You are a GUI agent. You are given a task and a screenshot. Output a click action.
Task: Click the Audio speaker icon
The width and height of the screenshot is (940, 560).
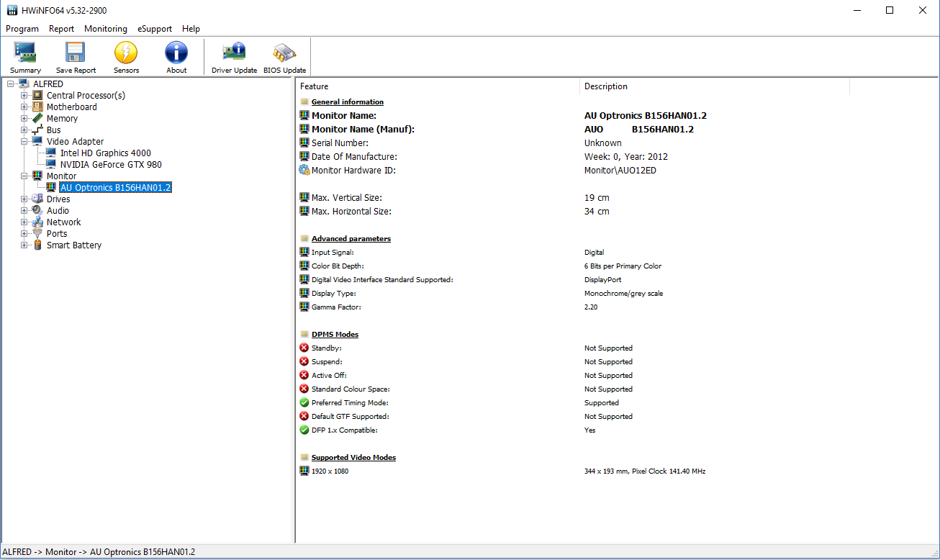coord(37,211)
